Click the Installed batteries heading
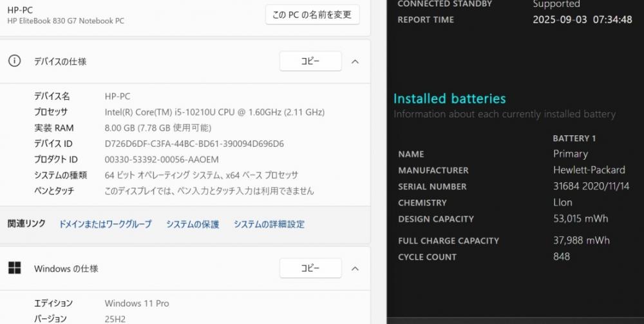644x324 pixels. (450, 99)
